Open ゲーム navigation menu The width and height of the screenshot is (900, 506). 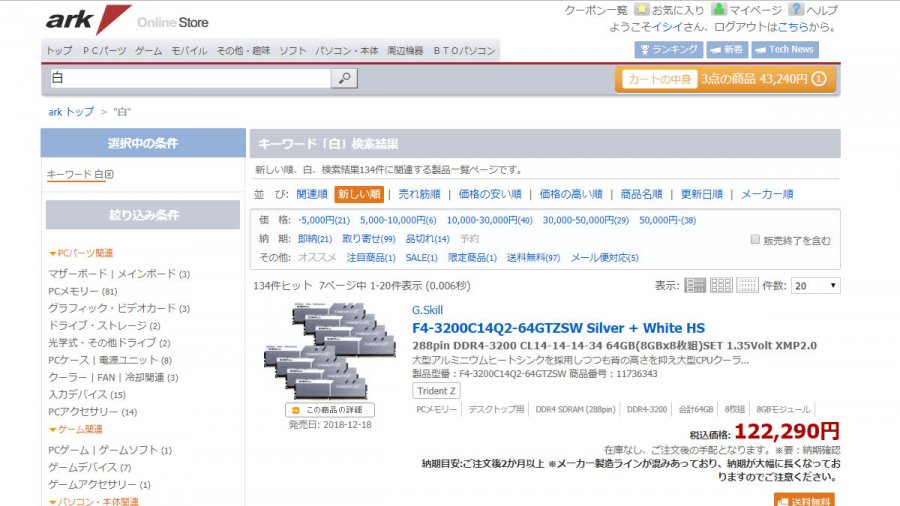149,50
